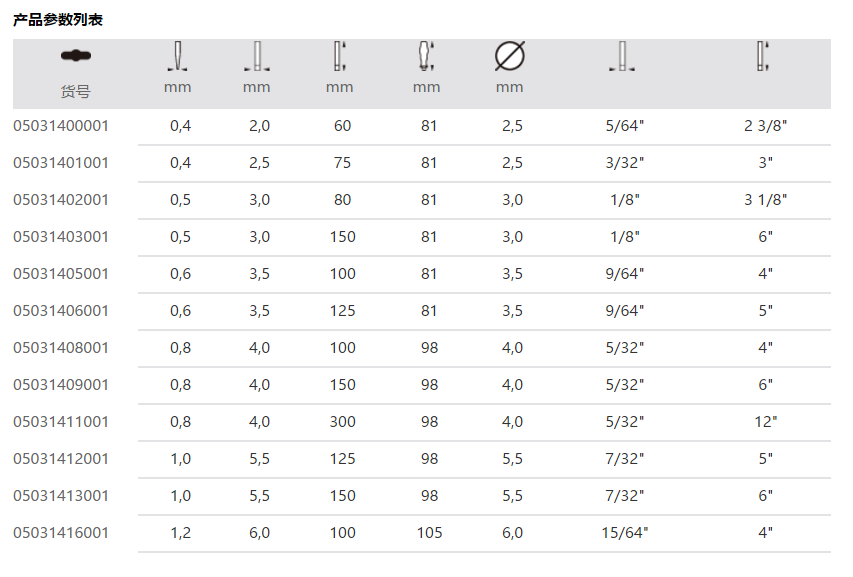Open item number 05031411001
This screenshot has width=853, height=577.
tap(61, 422)
